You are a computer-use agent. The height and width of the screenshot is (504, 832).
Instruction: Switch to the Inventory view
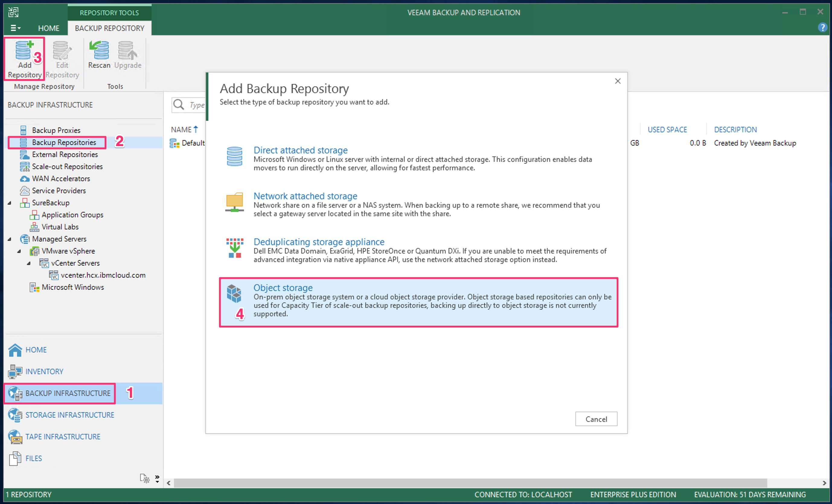click(x=44, y=371)
